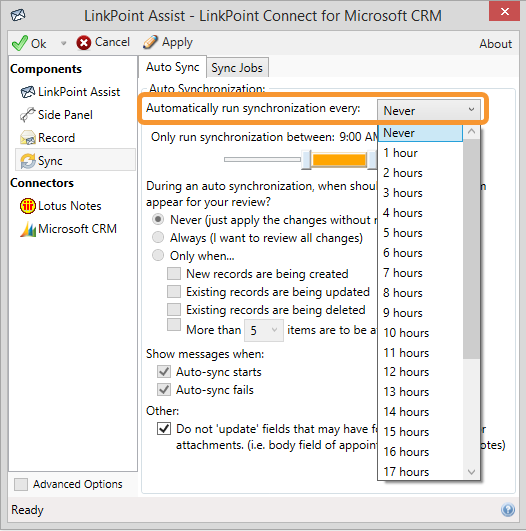Screen dimensions: 526x531
Task: Choose 14 hours sync interval
Action: [x=420, y=412]
